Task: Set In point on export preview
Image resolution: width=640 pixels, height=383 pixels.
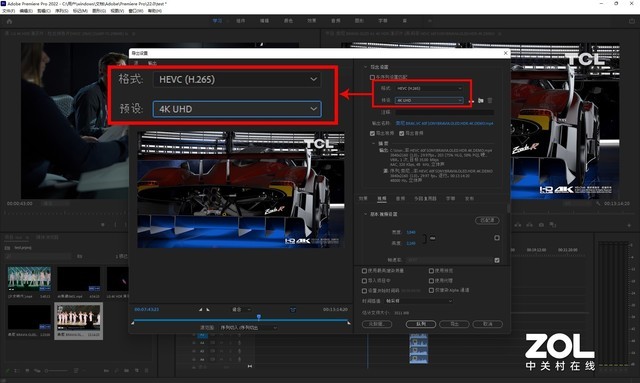Action: (x=200, y=310)
